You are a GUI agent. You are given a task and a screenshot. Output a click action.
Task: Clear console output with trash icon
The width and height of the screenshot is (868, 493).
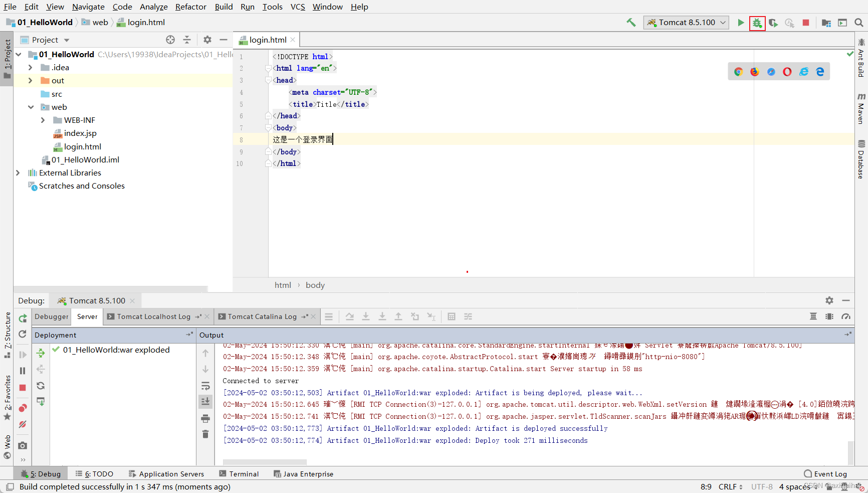point(205,434)
